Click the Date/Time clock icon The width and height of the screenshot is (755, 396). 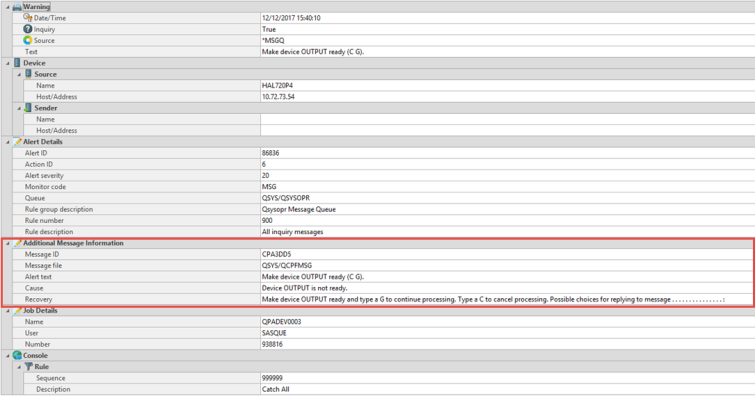click(28, 17)
